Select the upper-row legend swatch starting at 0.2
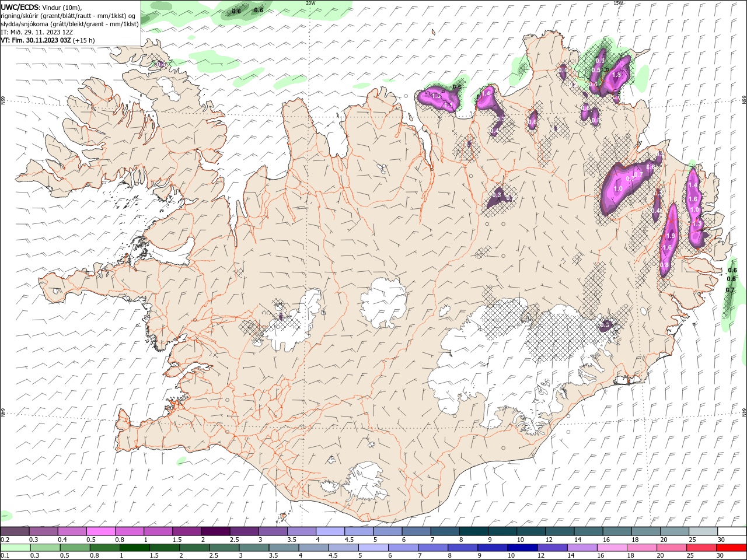The image size is (747, 560). pyautogui.click(x=15, y=531)
